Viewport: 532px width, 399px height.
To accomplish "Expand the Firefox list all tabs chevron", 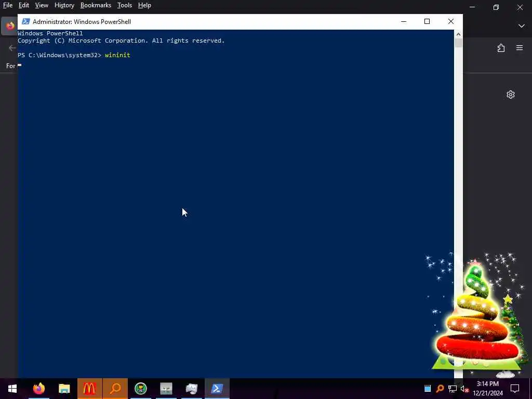I will (522, 26).
